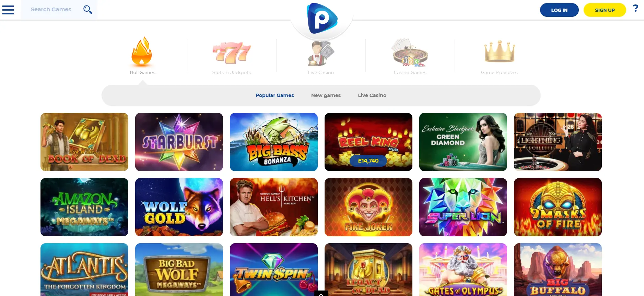Select Casino Games roulette icon
Image resolution: width=644 pixels, height=296 pixels.
(410, 52)
